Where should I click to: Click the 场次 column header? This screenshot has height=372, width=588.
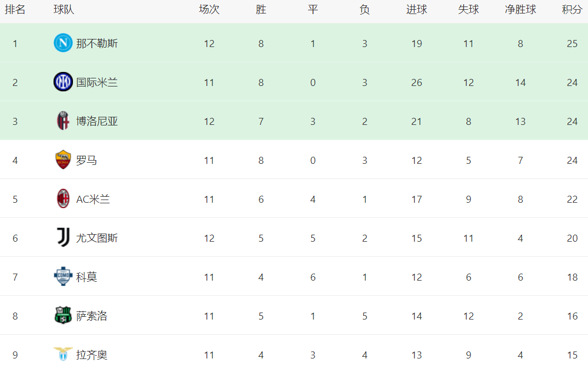tap(209, 10)
